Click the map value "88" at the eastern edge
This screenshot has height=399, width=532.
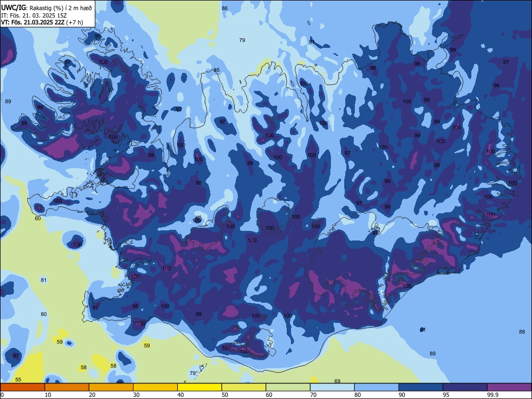pyautogui.click(x=522, y=331)
